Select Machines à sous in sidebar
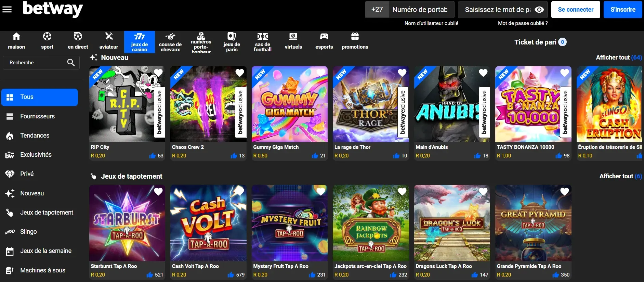This screenshot has width=644, height=282. (40, 270)
